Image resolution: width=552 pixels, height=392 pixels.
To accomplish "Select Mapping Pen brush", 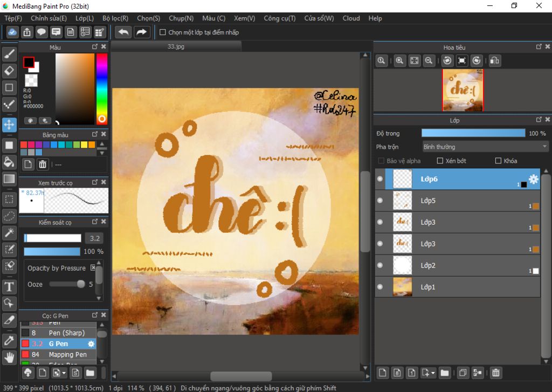I will click(x=58, y=354).
